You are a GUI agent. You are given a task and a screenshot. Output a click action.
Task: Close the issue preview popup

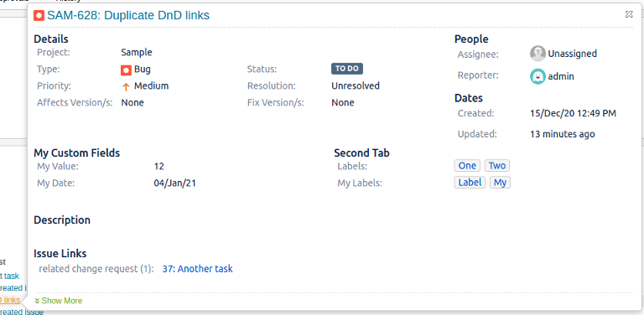629,14
